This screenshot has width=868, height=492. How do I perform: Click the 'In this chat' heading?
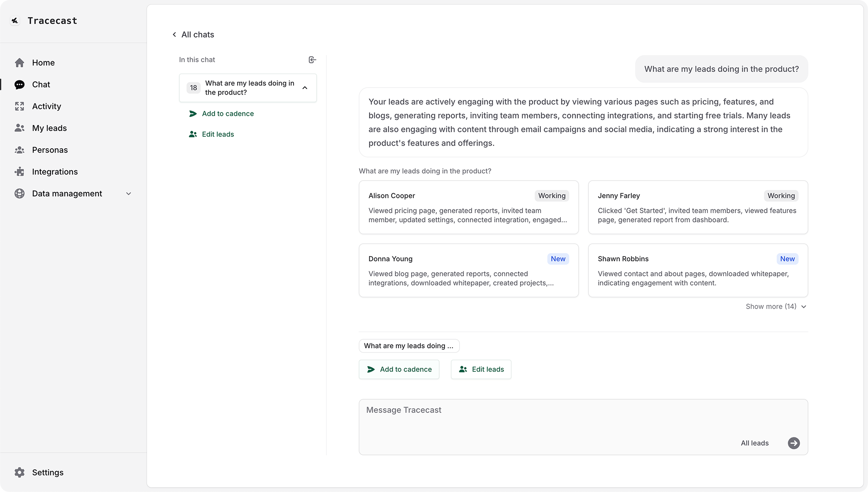[197, 60]
